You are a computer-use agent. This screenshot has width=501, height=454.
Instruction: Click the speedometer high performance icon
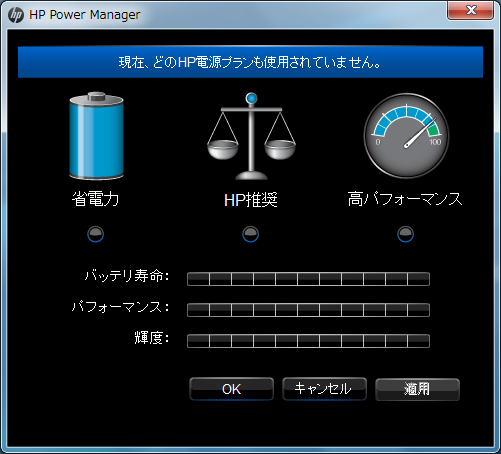[406, 136]
